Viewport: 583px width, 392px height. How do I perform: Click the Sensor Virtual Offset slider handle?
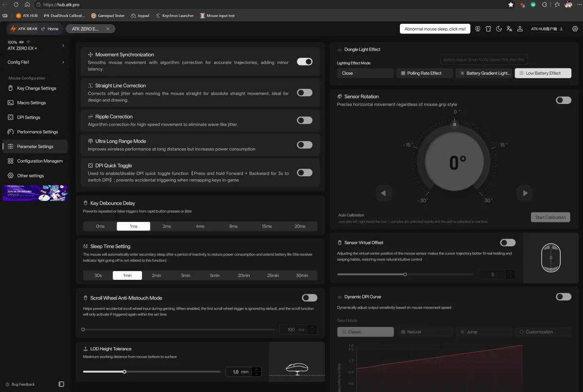pyautogui.click(x=405, y=274)
